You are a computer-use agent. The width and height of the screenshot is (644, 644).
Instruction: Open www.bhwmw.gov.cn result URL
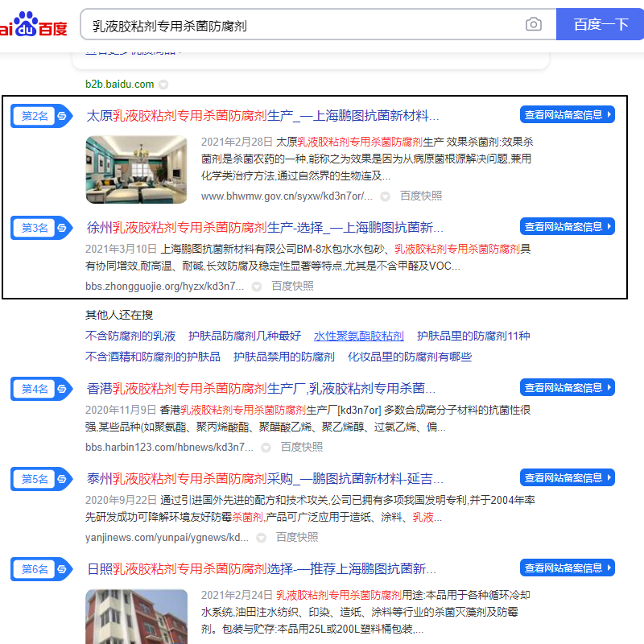[x=287, y=196]
